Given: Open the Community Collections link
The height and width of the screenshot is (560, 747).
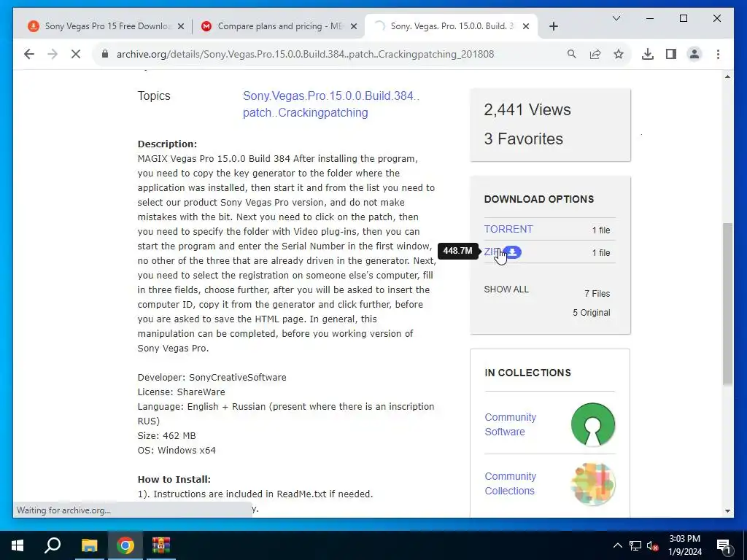Looking at the screenshot, I should click(x=510, y=483).
